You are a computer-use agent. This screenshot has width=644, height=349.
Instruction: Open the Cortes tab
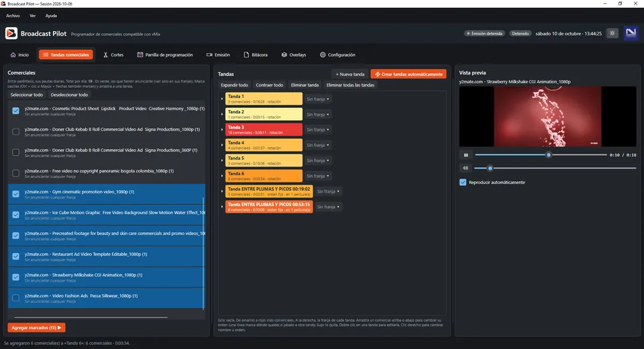click(x=113, y=54)
